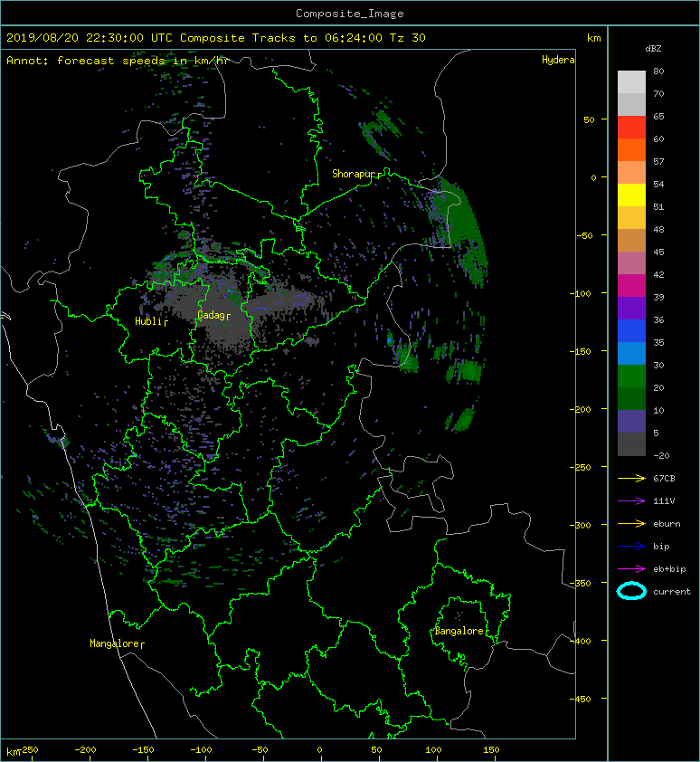The width and height of the screenshot is (700, 762).
Task: Click the Gadag city label
Action: pos(213,316)
